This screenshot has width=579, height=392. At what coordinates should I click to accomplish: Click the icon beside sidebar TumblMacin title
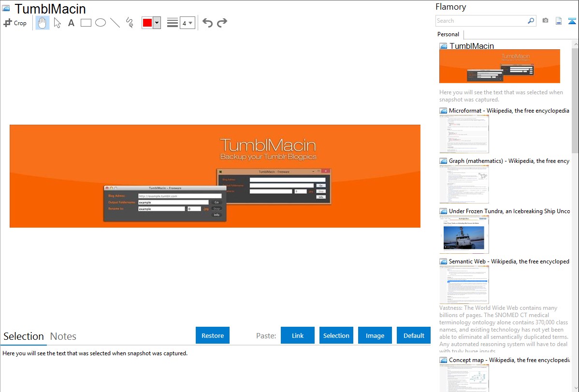pos(444,46)
